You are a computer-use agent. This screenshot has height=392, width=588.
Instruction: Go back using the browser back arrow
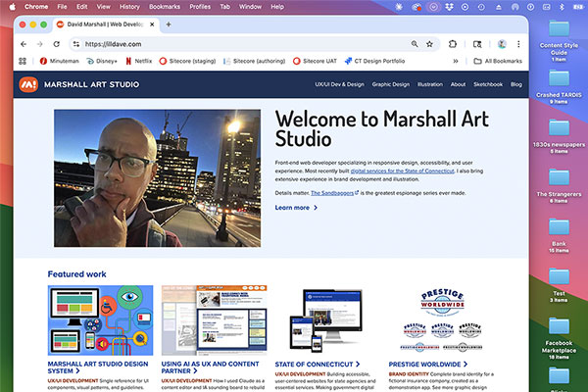24,44
